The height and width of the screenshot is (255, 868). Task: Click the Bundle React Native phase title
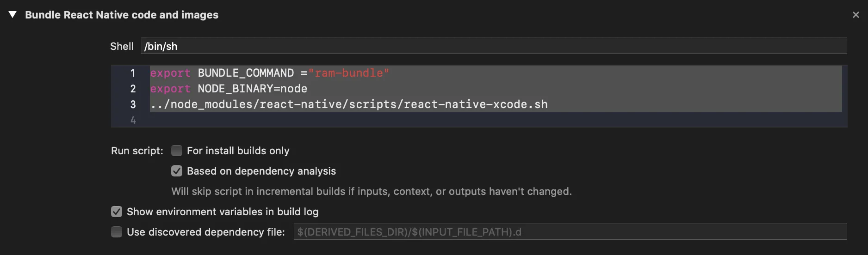click(x=121, y=15)
